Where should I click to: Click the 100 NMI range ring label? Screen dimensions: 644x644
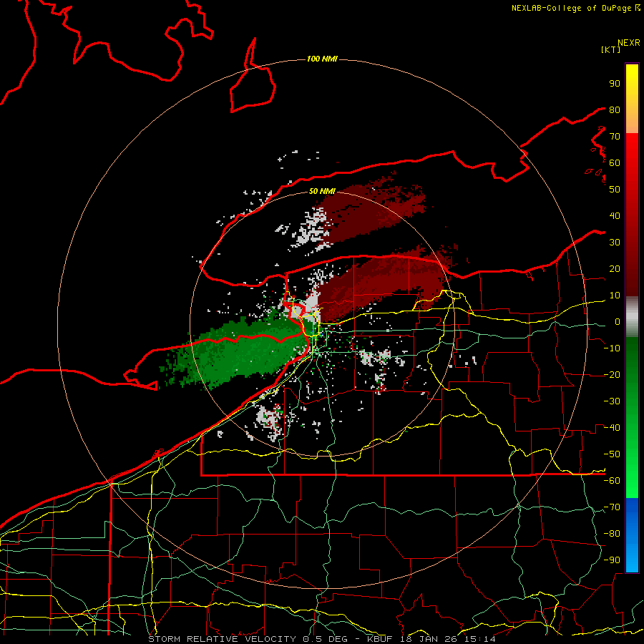click(x=322, y=59)
